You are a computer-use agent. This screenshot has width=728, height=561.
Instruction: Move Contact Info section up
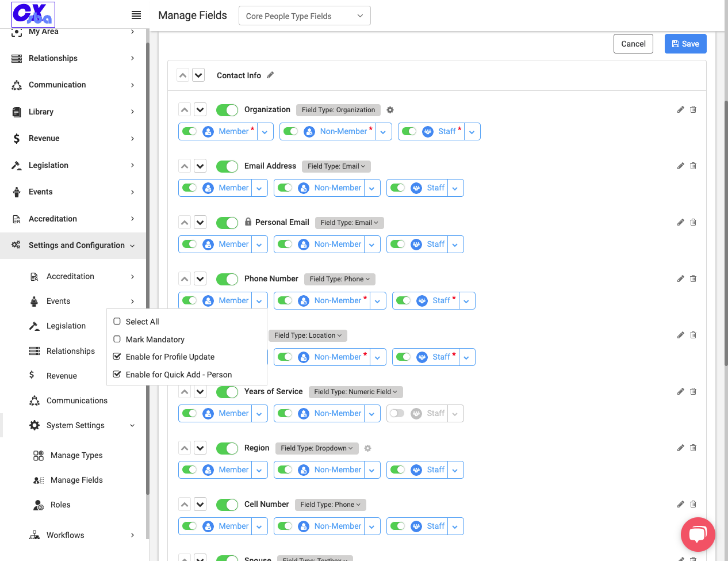coord(183,75)
